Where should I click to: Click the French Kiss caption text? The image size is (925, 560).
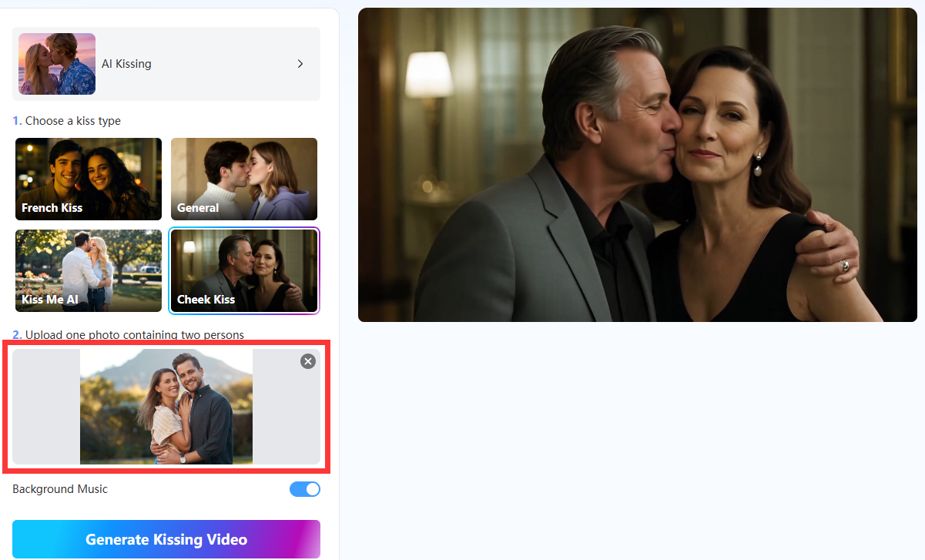tap(52, 208)
